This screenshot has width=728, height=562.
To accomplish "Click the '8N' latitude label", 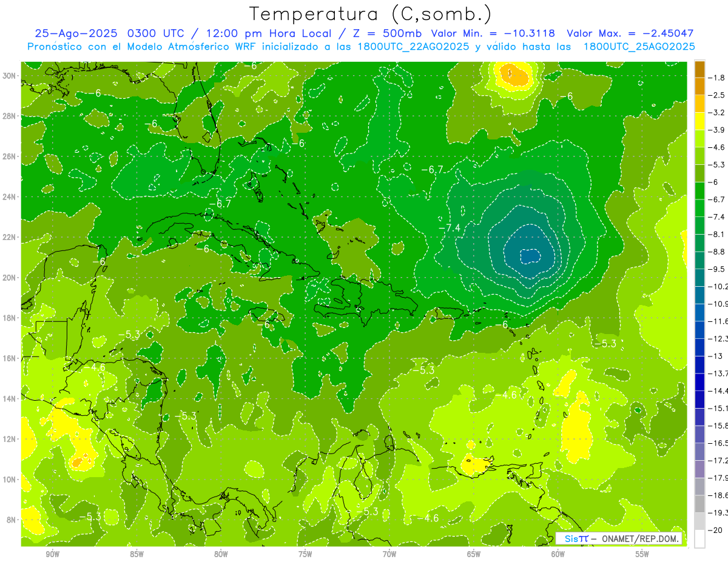I will tap(12, 520).
